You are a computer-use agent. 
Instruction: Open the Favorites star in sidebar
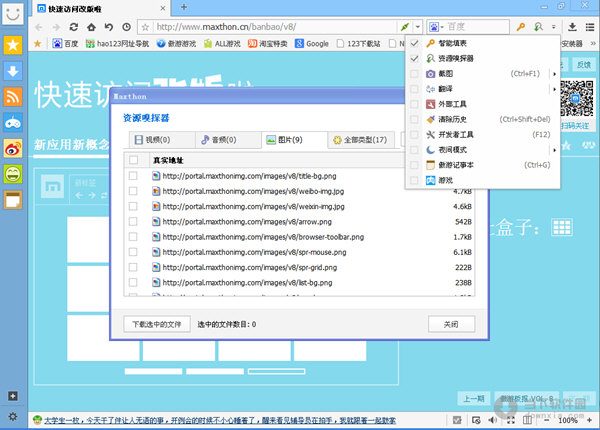click(13, 45)
